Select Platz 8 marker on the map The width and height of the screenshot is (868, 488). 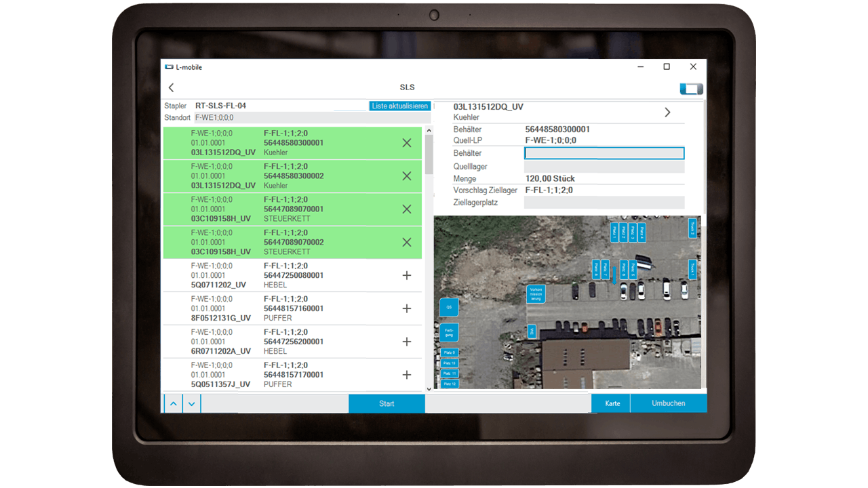pos(596,270)
